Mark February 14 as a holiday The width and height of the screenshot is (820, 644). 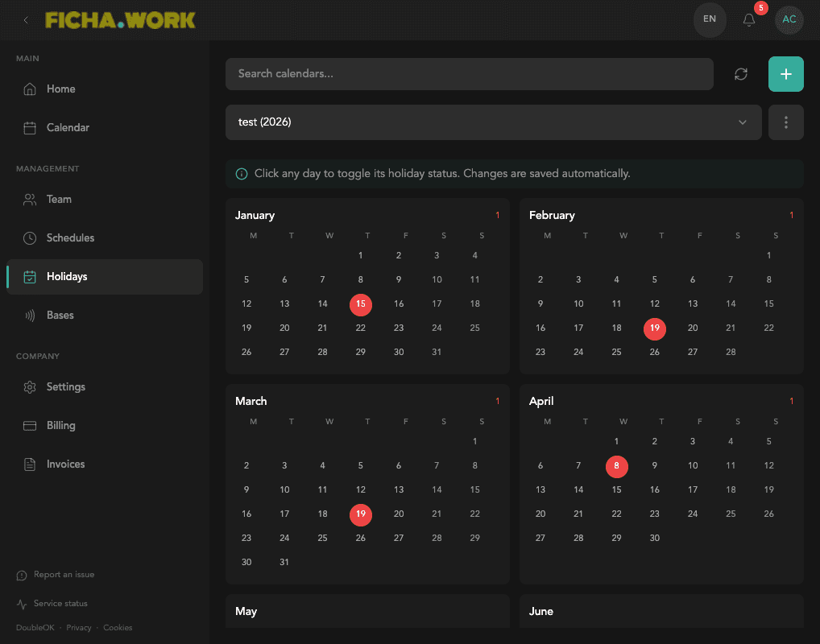pos(731,304)
